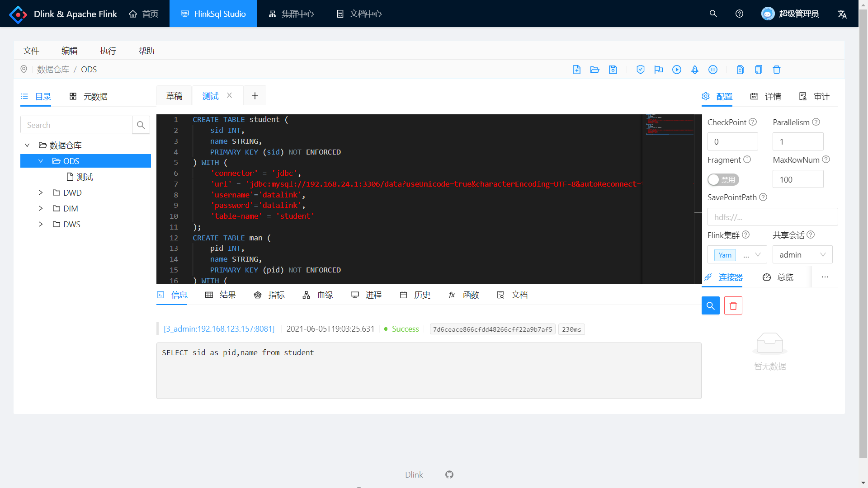Image resolution: width=868 pixels, height=488 pixels.
Task: Expand the DWD folder in tree
Action: [41, 193]
